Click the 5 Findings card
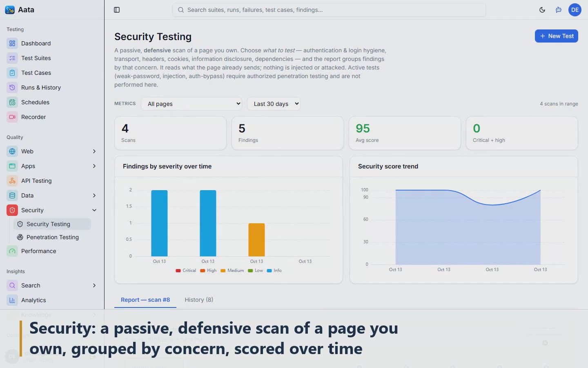This screenshot has width=588, height=368. (287, 133)
